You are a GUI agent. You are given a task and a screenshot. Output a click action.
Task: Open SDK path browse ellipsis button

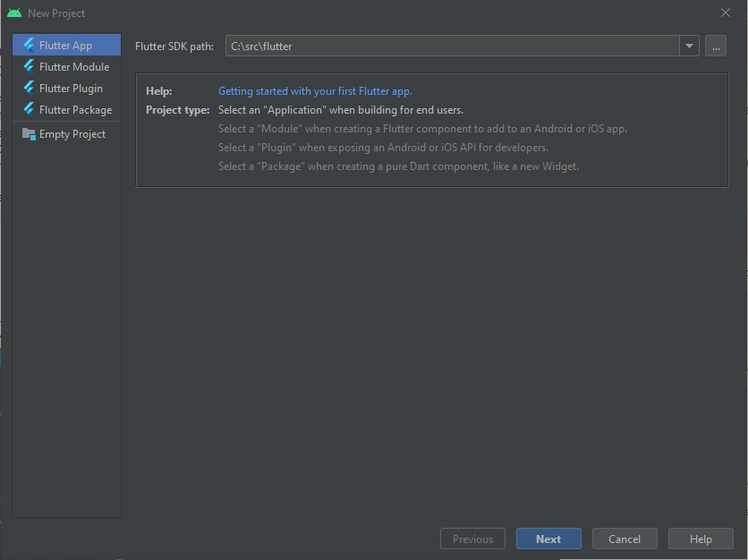click(x=716, y=46)
